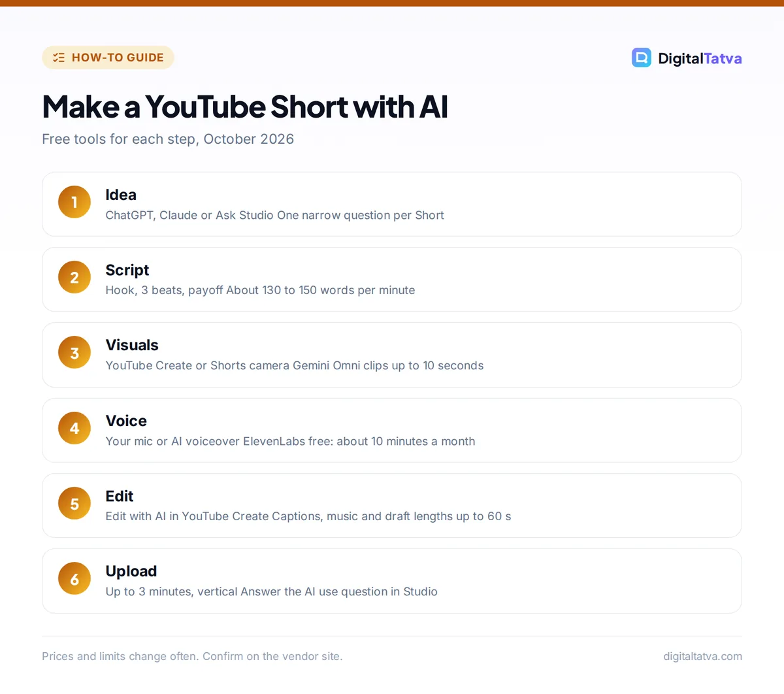The height and width of the screenshot is (694, 784).
Task: Click the DigitalTatva brand name
Action: point(700,58)
